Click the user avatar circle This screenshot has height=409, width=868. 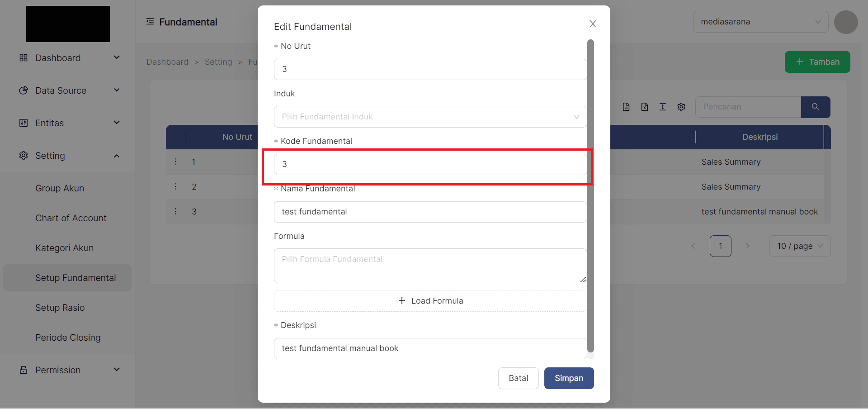846,22
